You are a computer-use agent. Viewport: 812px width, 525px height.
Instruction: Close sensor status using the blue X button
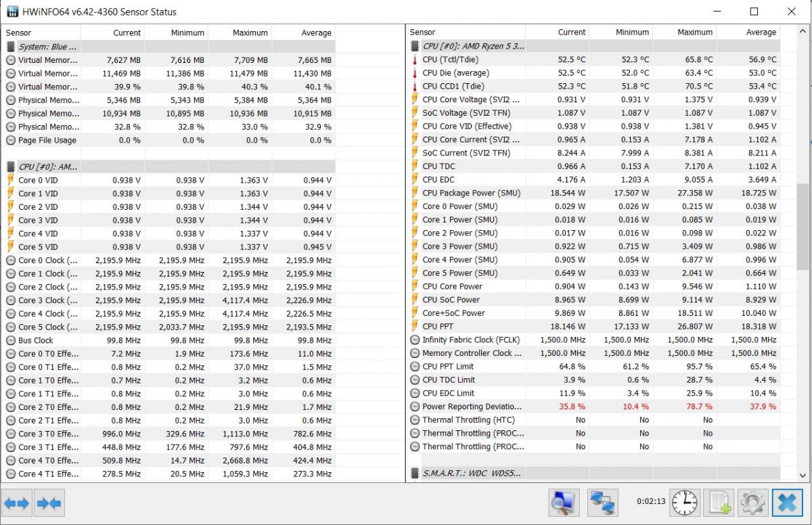[x=787, y=503]
